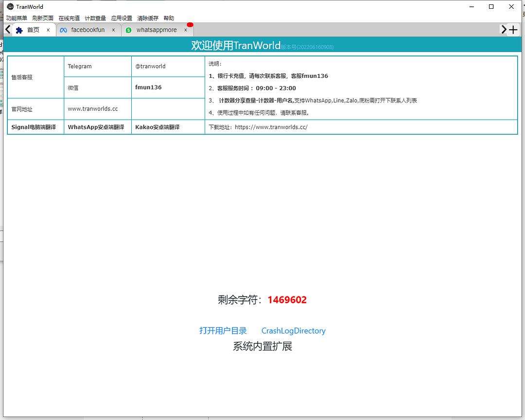Image resolution: width=525 pixels, height=420 pixels.
Task: Select 刷新页面 in the menu bar
Action: click(43, 18)
